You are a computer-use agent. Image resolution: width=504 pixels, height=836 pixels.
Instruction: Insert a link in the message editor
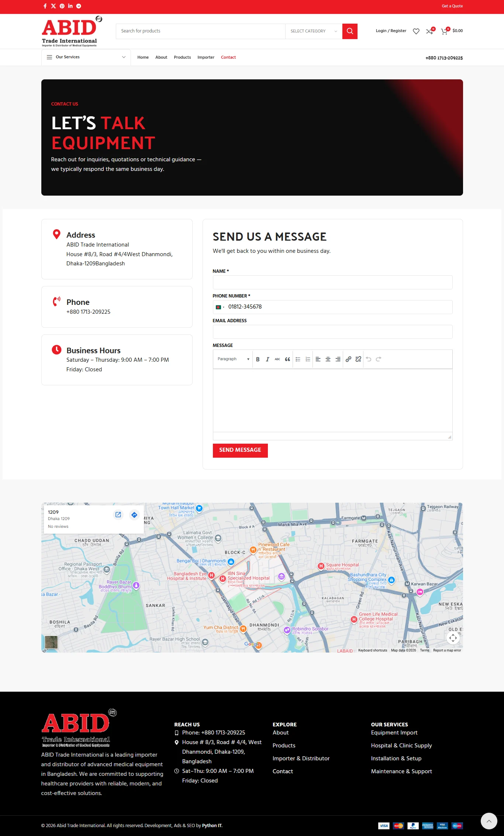tap(348, 359)
